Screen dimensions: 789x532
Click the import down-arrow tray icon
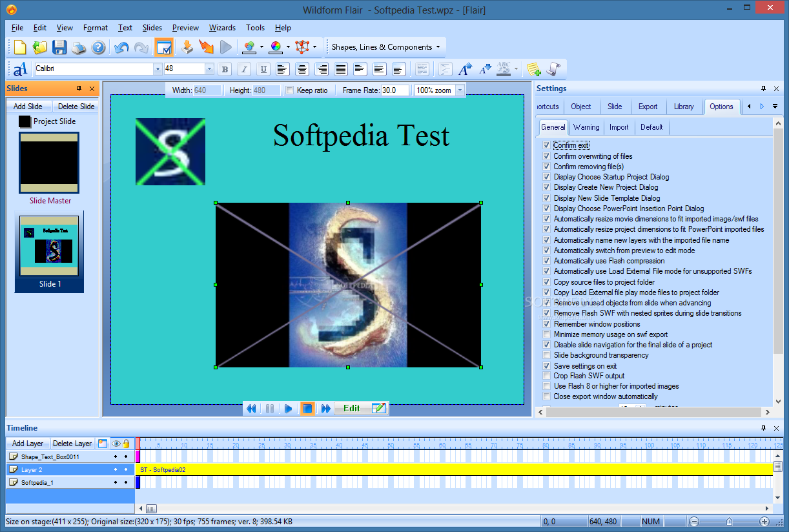click(187, 47)
